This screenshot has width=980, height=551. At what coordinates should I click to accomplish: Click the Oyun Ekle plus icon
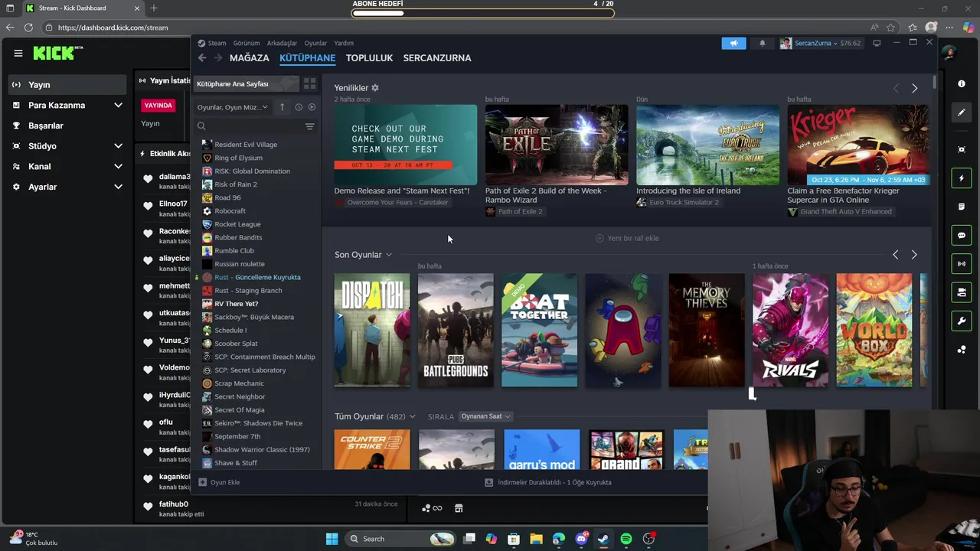click(202, 482)
